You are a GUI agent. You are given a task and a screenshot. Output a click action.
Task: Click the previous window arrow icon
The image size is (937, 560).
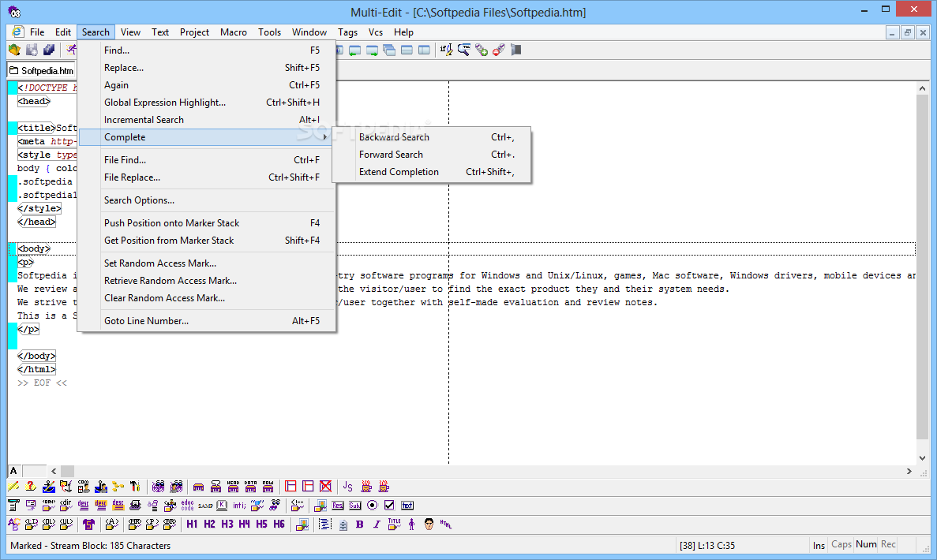click(354, 50)
